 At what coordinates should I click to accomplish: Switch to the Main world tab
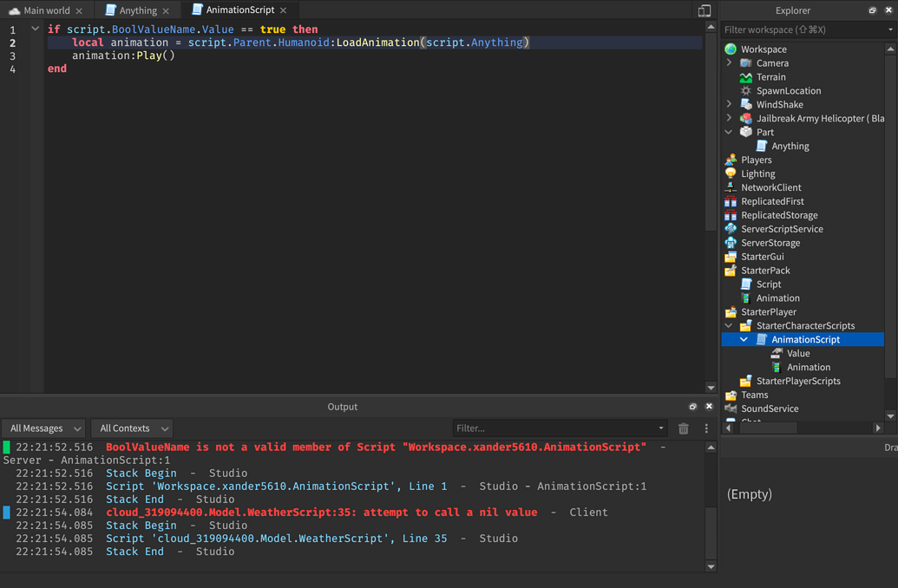pyautogui.click(x=46, y=10)
